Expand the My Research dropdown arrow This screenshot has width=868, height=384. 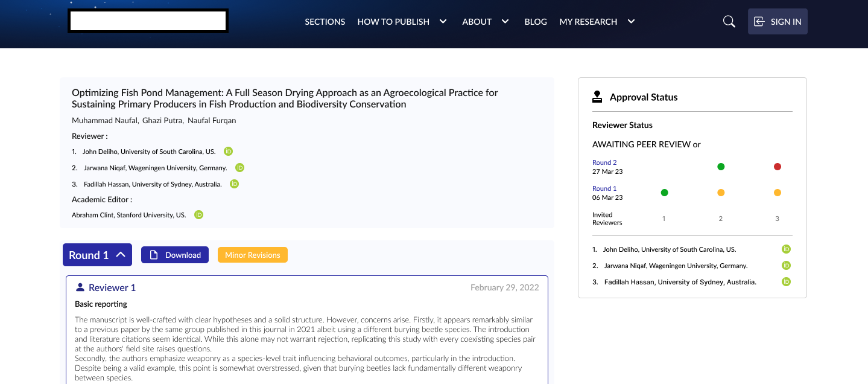631,21
